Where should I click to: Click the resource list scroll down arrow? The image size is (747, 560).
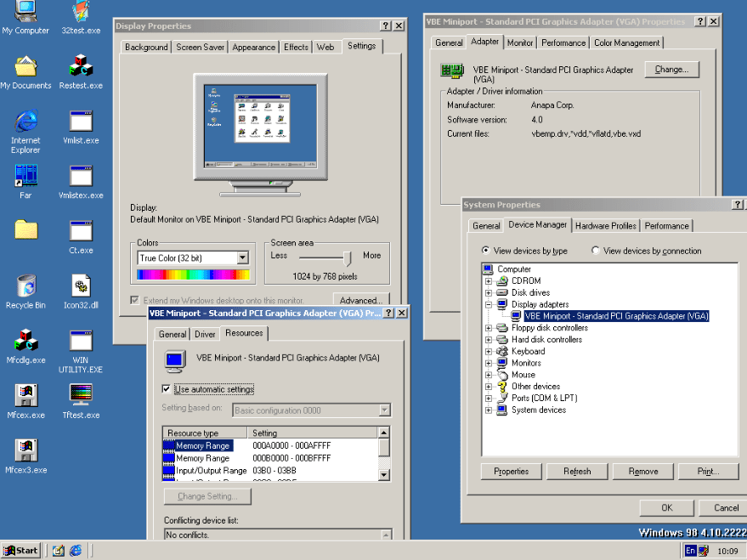point(384,475)
